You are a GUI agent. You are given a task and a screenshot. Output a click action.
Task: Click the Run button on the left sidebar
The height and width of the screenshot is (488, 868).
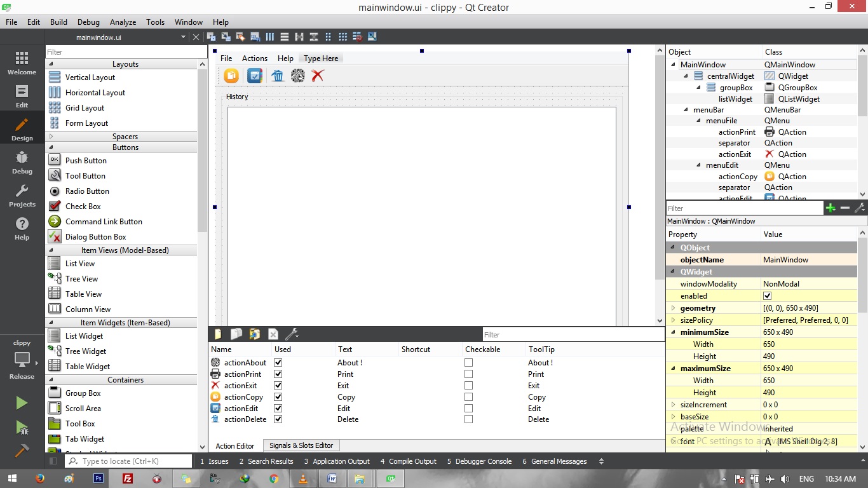(21, 402)
